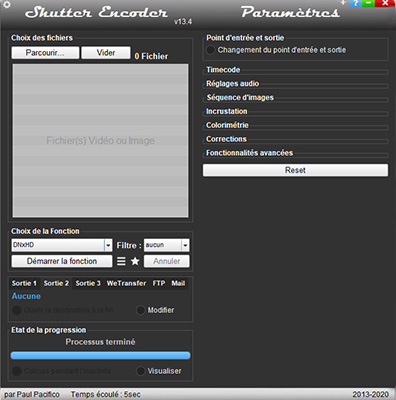This screenshot has height=400, width=396.
Task: Click the green minimize button
Action: [x=368, y=3]
